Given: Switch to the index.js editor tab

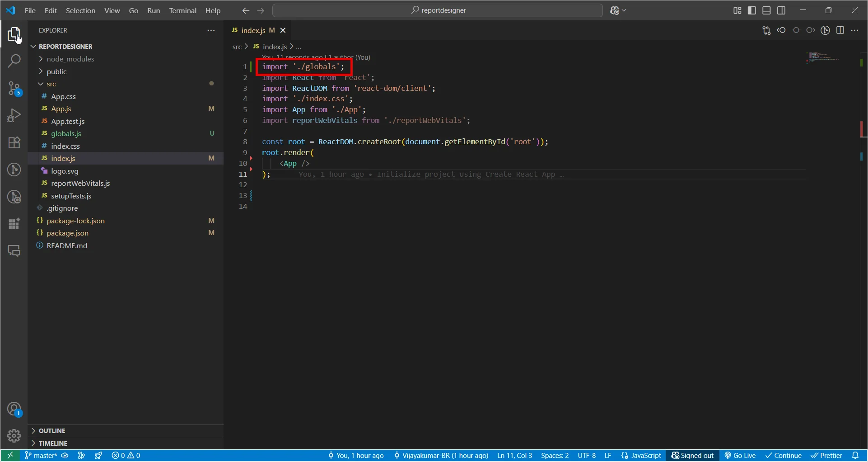Looking at the screenshot, I should [x=256, y=30].
